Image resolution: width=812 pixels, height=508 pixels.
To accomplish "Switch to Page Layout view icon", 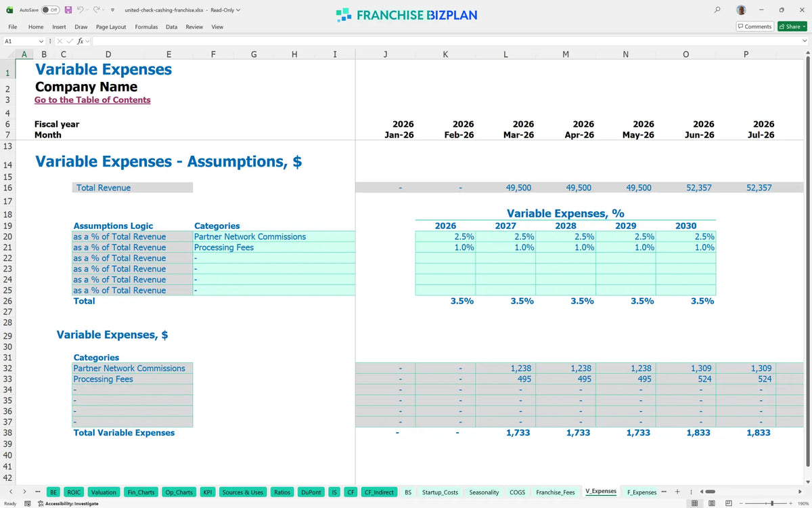I will click(x=711, y=503).
